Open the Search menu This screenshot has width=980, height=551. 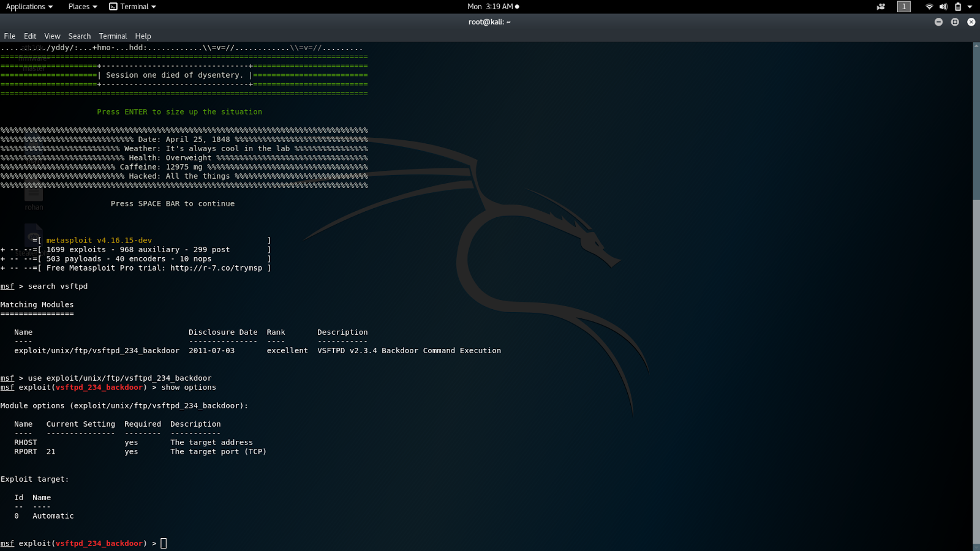(79, 36)
